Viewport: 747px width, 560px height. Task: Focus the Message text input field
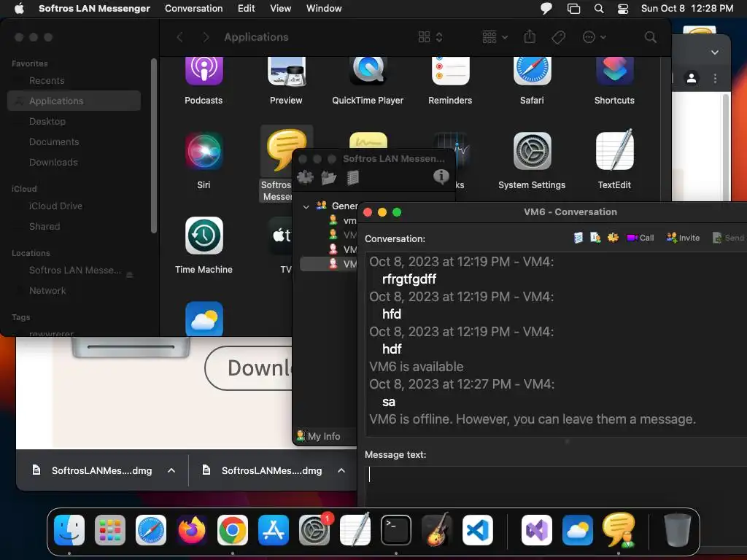[x=555, y=486]
